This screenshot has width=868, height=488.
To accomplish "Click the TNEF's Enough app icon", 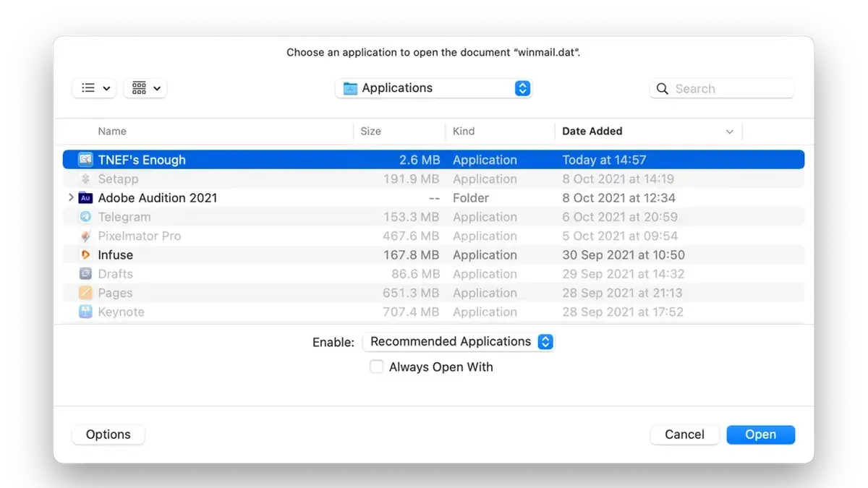I will [x=85, y=160].
